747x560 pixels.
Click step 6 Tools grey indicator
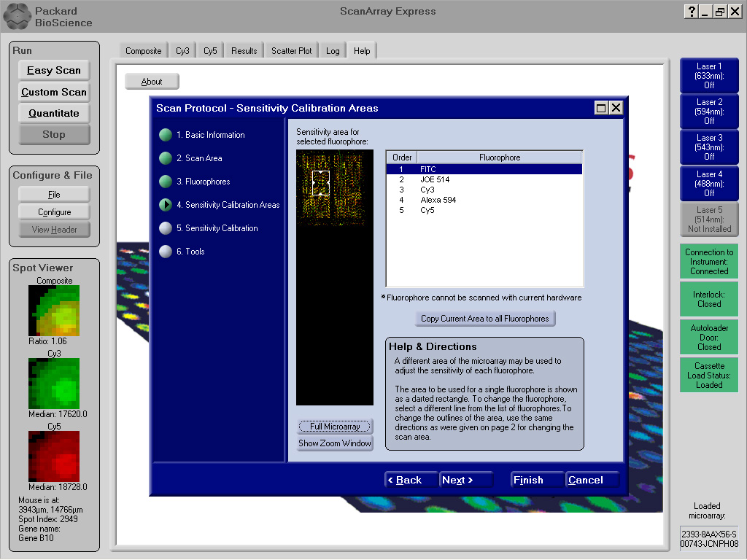point(166,252)
